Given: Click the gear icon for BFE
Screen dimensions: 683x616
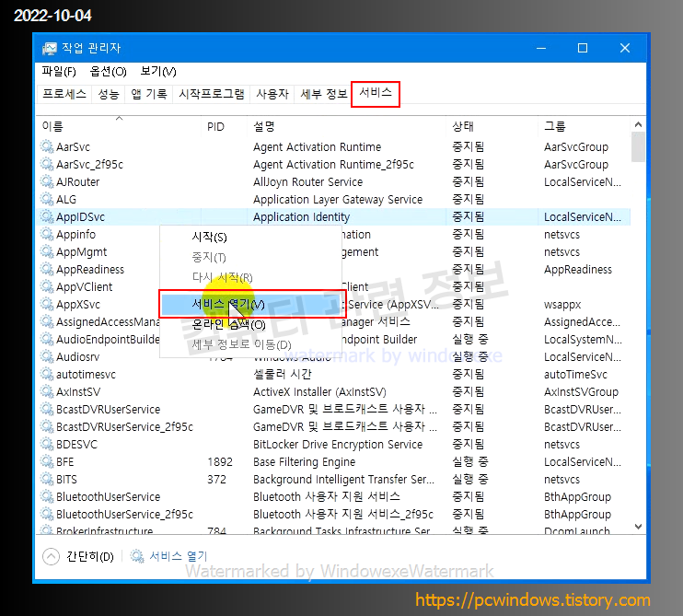Looking at the screenshot, I should point(47,461).
